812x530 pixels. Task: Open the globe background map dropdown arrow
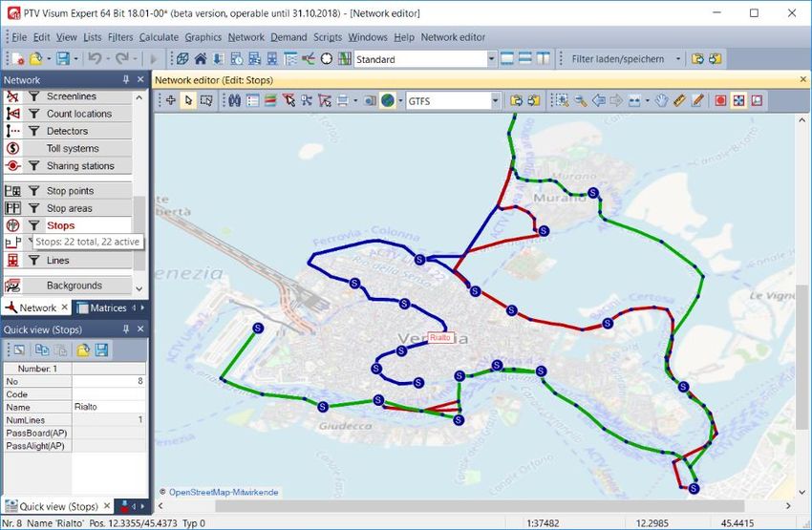point(400,100)
